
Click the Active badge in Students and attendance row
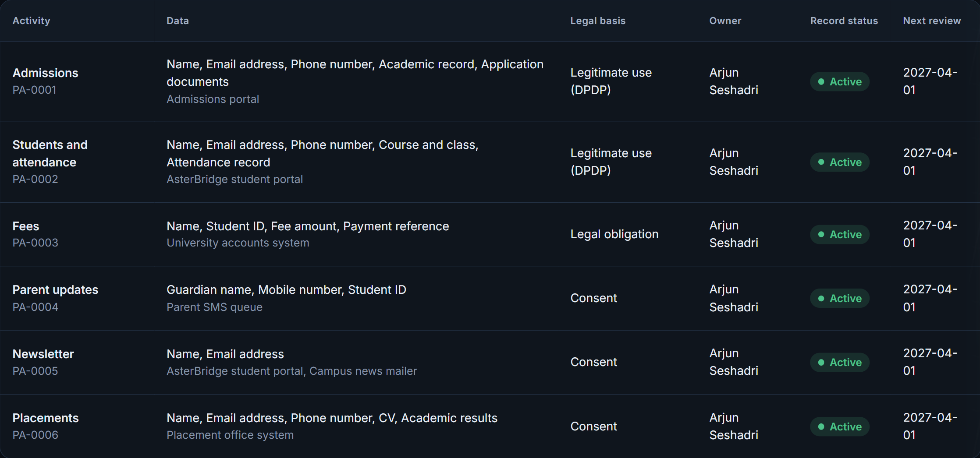coord(839,162)
